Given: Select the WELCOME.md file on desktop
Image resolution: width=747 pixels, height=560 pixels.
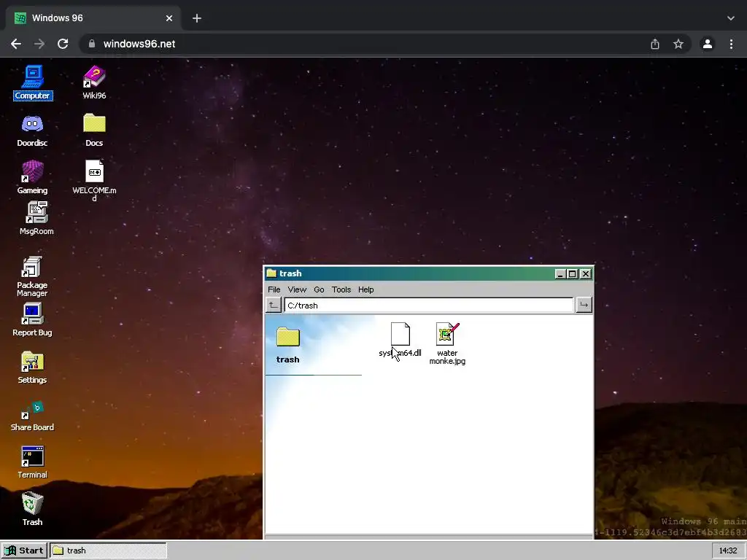Looking at the screenshot, I should point(94,180).
